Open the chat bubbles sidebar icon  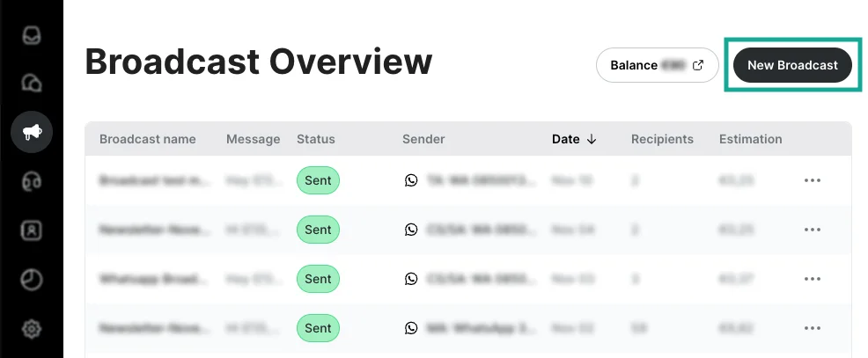pos(32,84)
